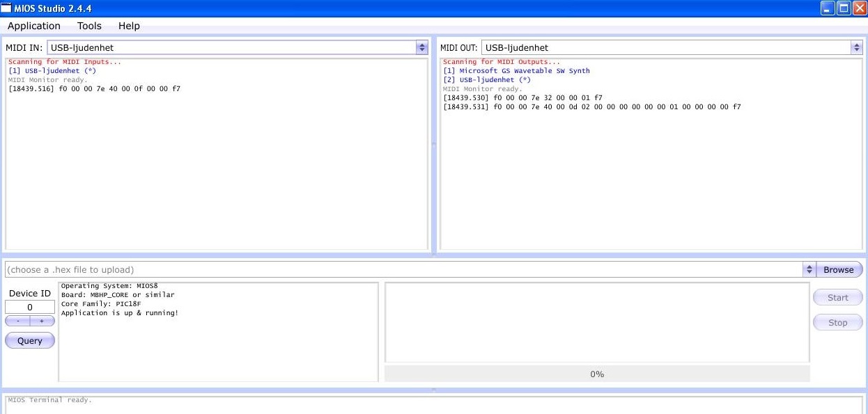Minimize the MIOS Studio window

click(827, 8)
